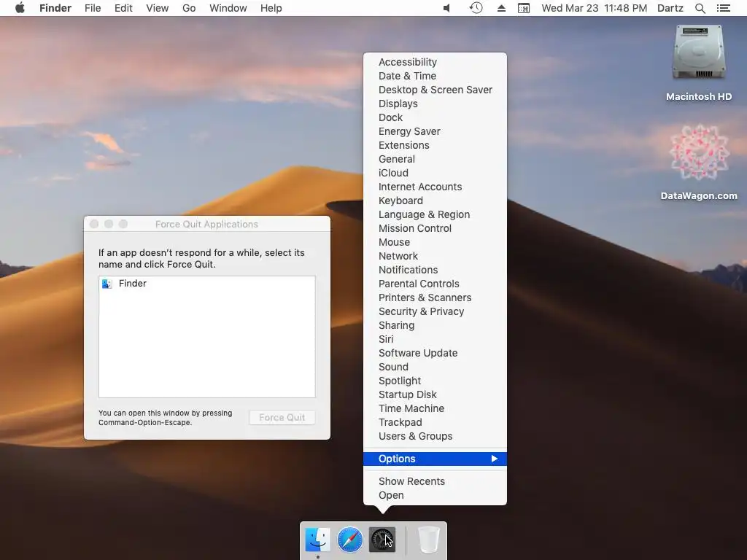747x560 pixels.
Task: Choose Printers & Scanners
Action: click(435, 297)
